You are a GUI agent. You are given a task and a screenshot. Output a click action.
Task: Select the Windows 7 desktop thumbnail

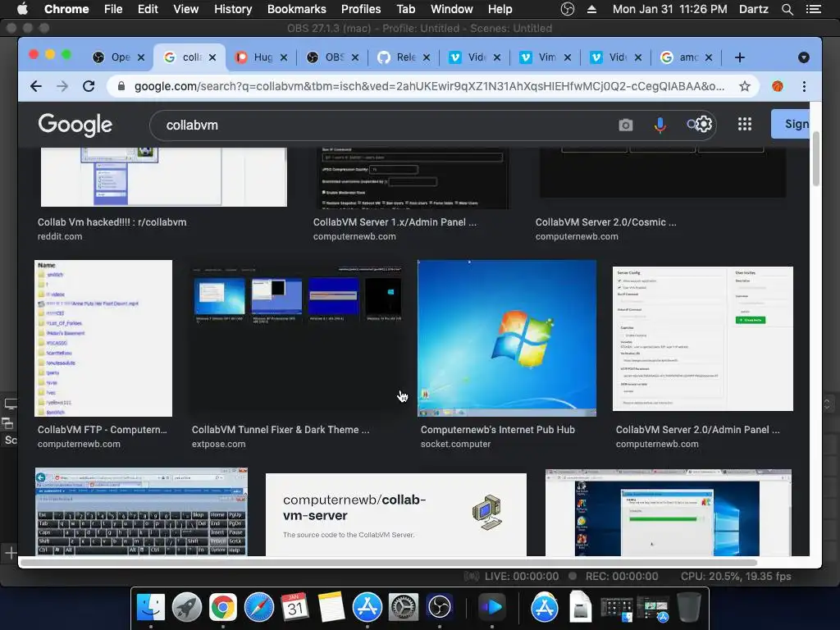point(507,338)
